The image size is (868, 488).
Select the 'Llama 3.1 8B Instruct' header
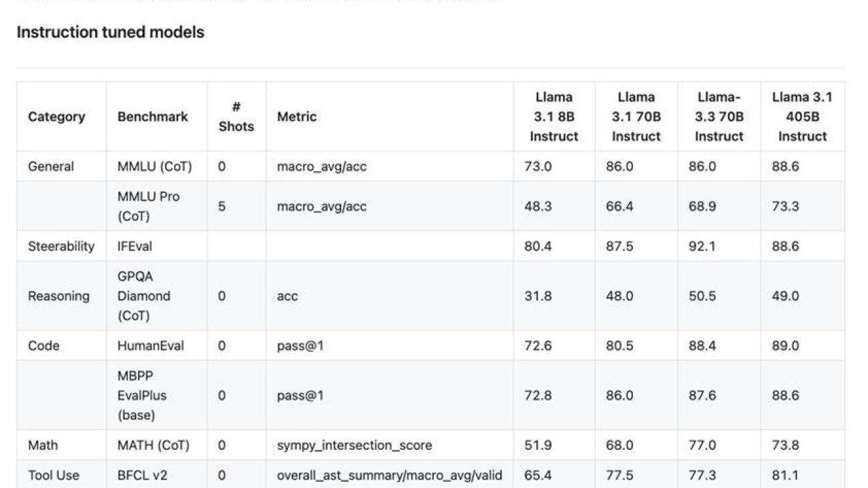554,117
